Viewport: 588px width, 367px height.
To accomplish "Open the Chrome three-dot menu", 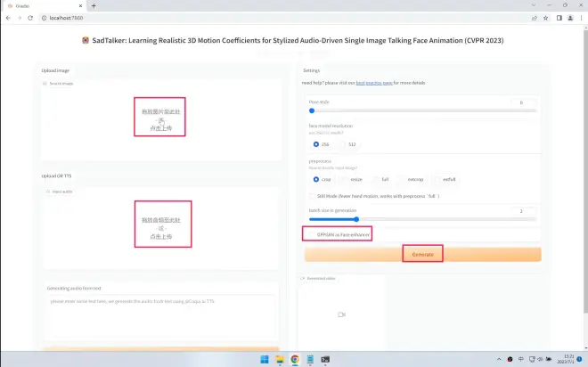I will pos(582,18).
